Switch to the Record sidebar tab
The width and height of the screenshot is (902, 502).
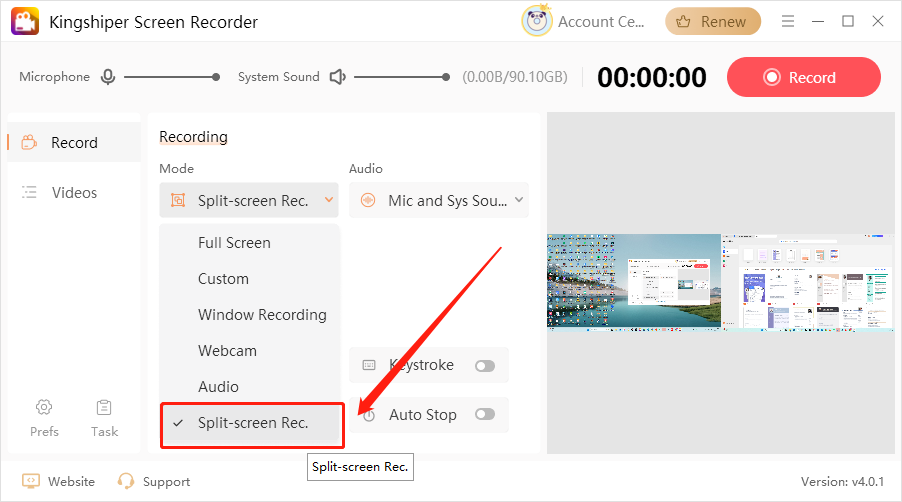[x=74, y=142]
